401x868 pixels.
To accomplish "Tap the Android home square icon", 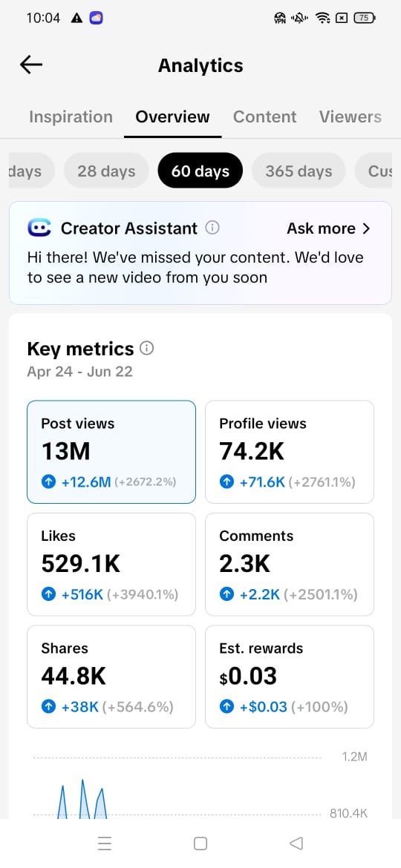I will point(200,843).
